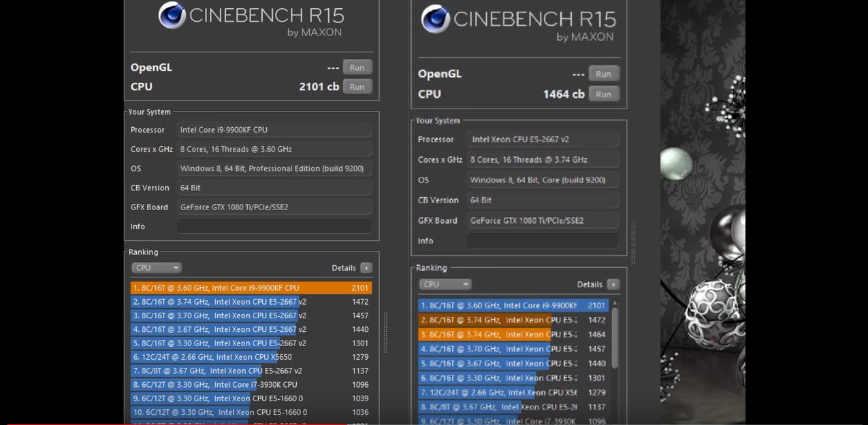Click the GFX Board value in left window

tap(274, 207)
